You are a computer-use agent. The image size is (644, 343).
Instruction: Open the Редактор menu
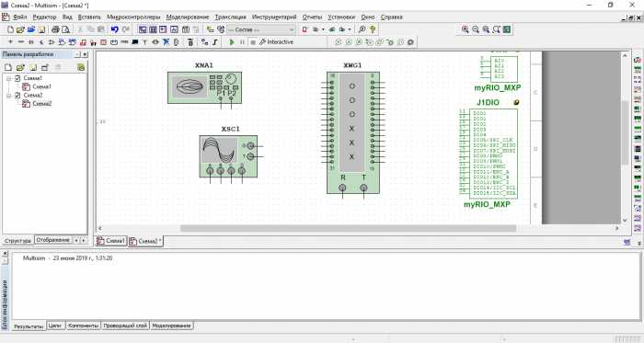click(x=44, y=17)
